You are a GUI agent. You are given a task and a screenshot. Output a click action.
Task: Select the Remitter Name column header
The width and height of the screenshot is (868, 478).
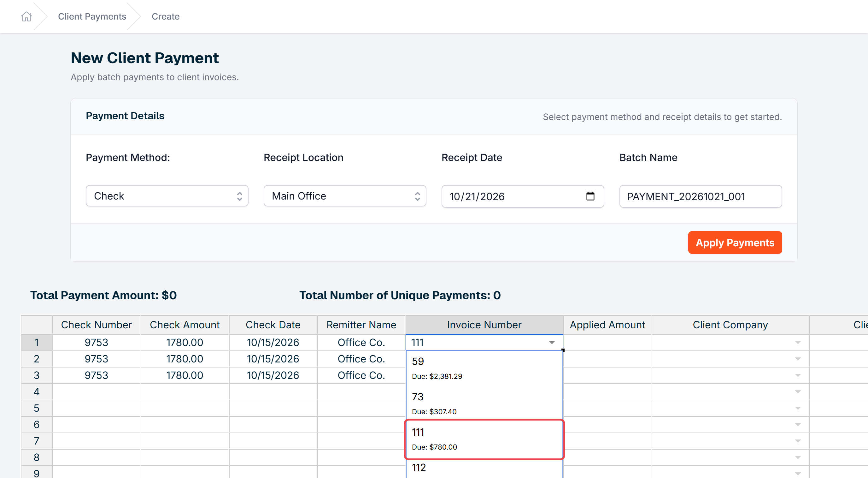361,325
